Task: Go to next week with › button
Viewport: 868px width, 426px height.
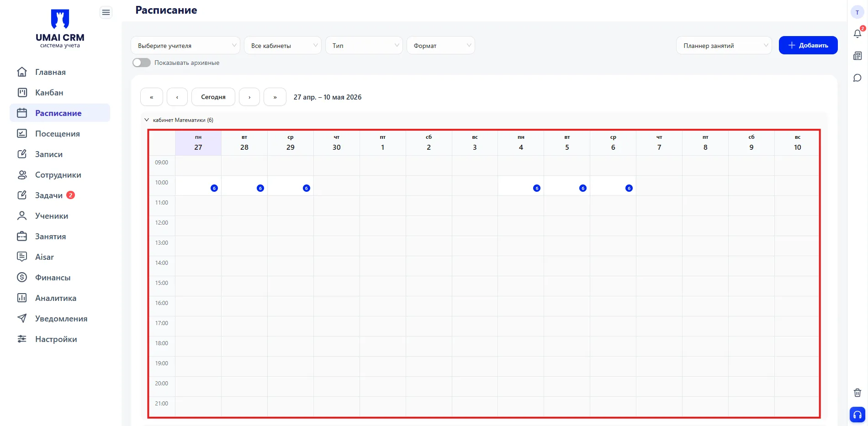Action: [x=249, y=97]
